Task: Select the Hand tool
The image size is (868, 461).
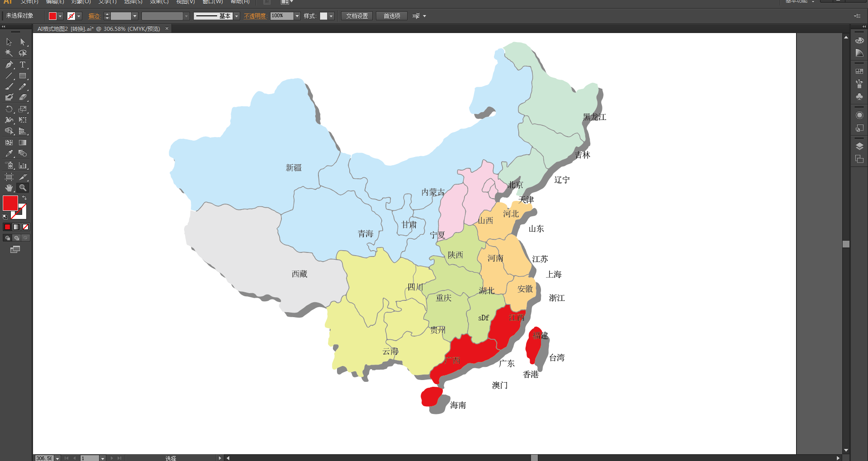Action: [x=9, y=188]
